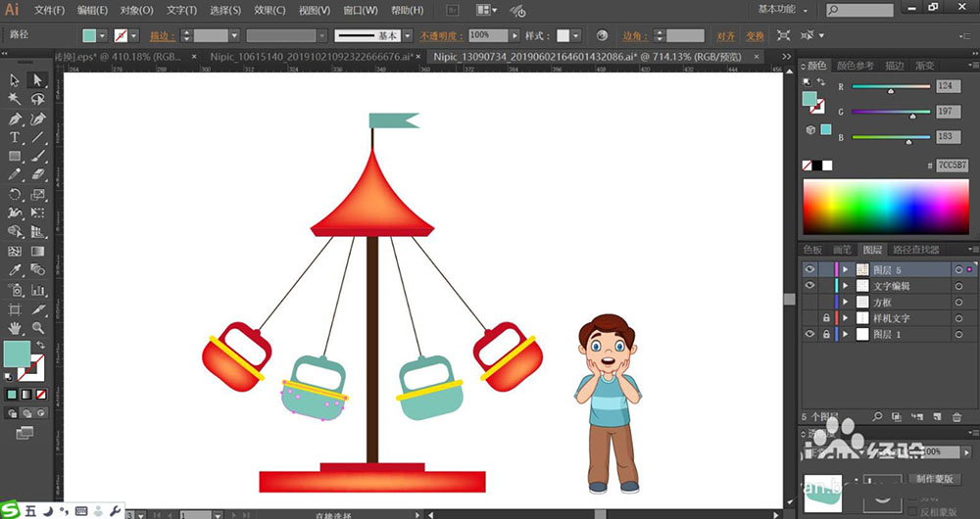Expand layer 文字编辑 disclosure triangle

coord(846,285)
